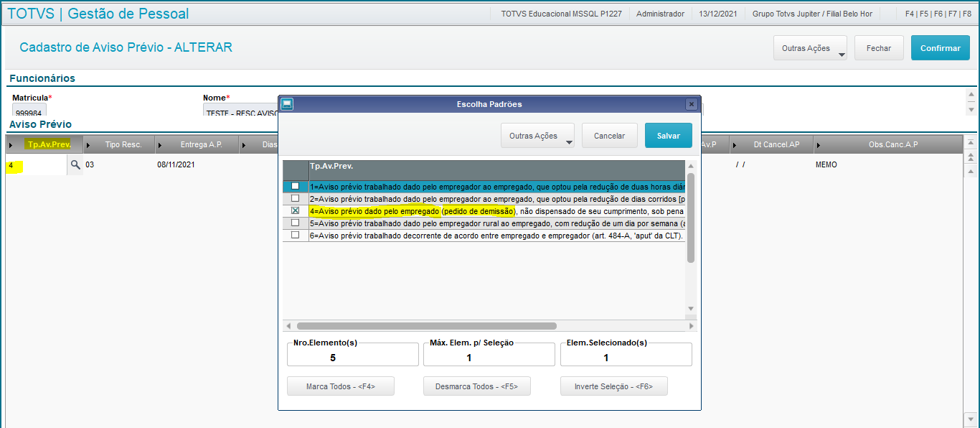Select Tp.Av.Prev. cell with value 4
Screen dimensions: 980x428
[36, 165]
